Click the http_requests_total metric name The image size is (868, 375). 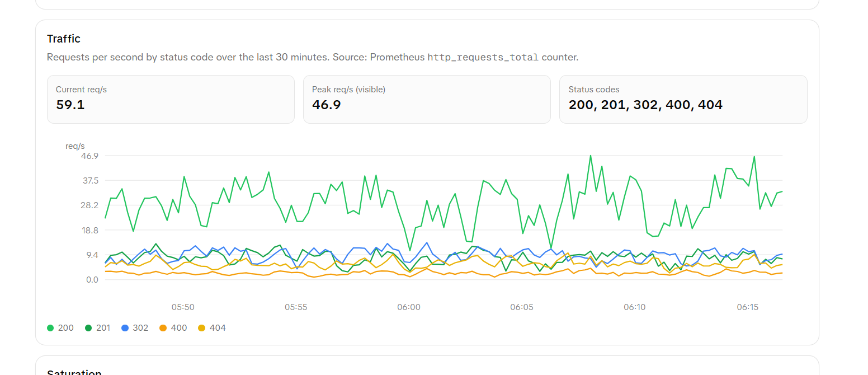[483, 57]
